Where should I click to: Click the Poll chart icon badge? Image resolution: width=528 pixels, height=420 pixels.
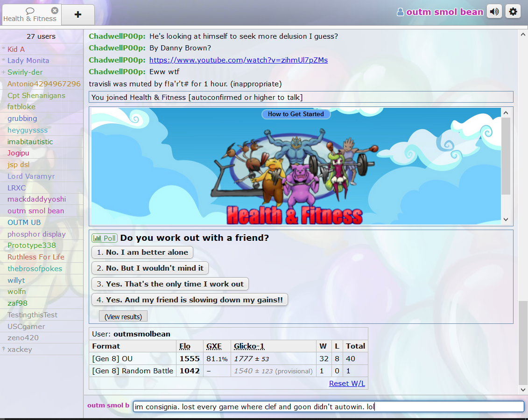click(105, 238)
